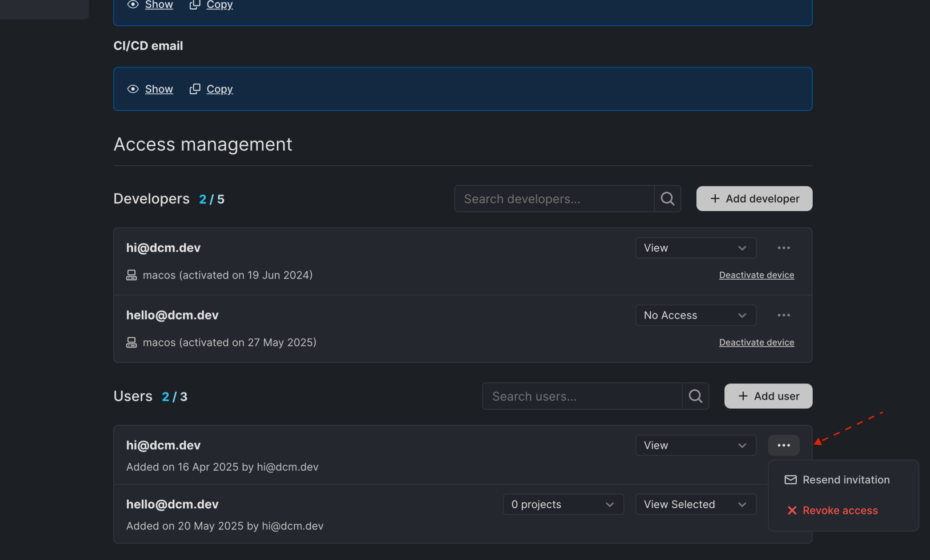
Task: Click the red X icon beside Revoke access
Action: point(792,511)
